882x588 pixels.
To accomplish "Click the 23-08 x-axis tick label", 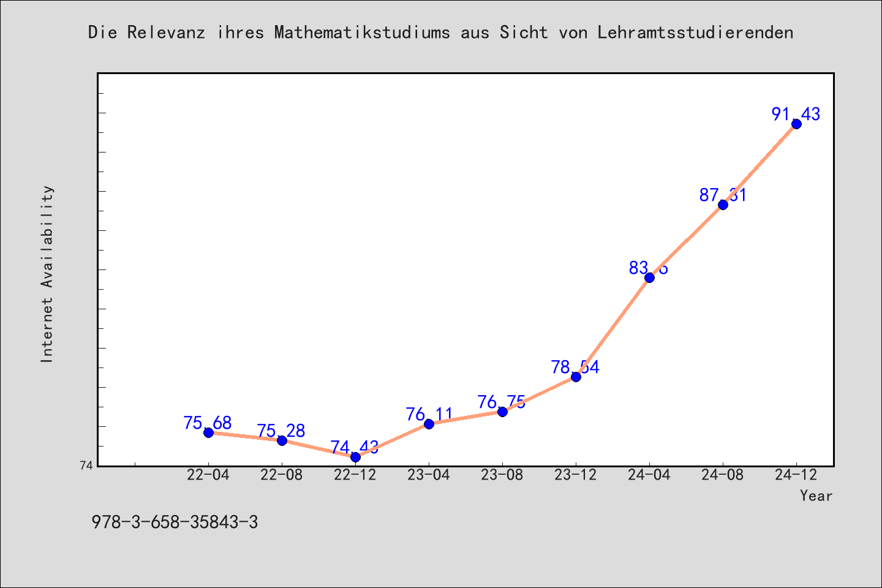I will coord(502,475).
